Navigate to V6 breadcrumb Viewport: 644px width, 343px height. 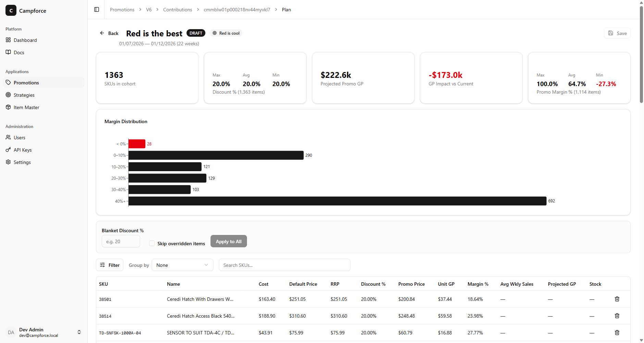pos(149,10)
